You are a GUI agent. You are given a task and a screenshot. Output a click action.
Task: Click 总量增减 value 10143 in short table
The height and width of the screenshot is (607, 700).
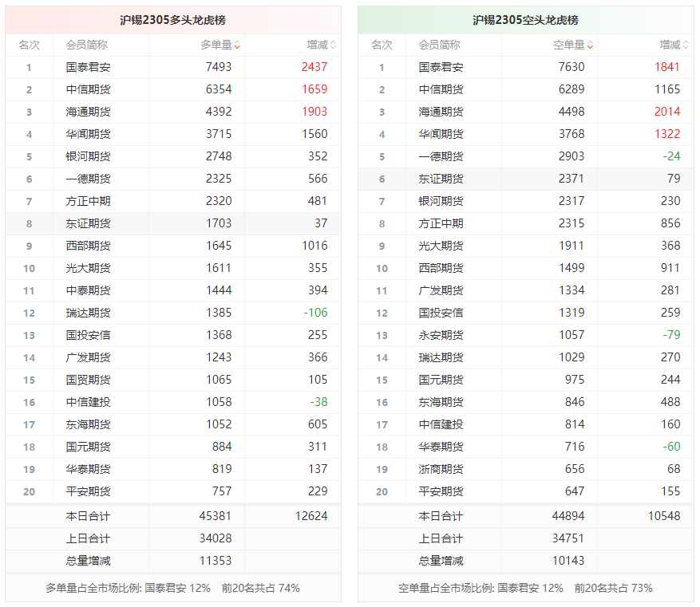[568, 561]
